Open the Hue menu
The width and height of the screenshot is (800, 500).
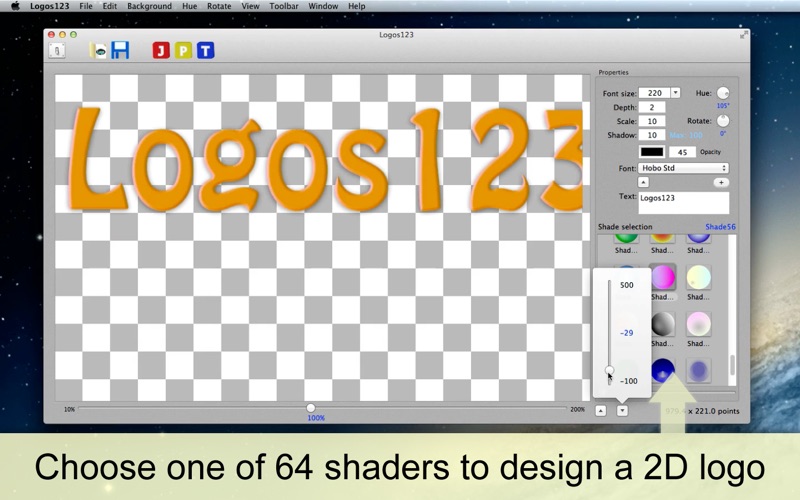click(x=189, y=6)
